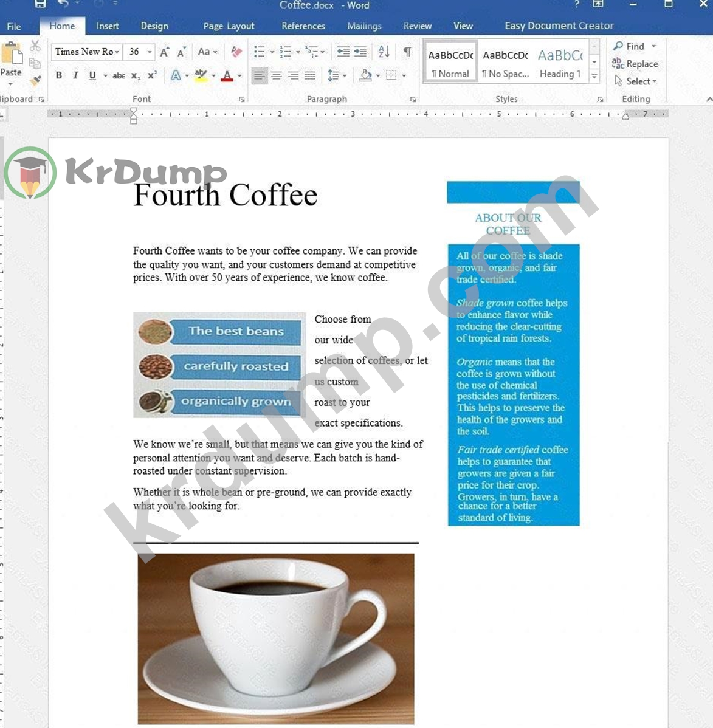Justify the paragraph text

[x=310, y=75]
